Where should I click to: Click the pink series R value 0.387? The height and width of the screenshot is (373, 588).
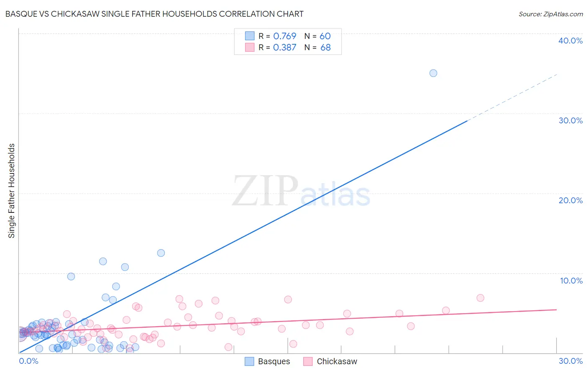coord(284,47)
